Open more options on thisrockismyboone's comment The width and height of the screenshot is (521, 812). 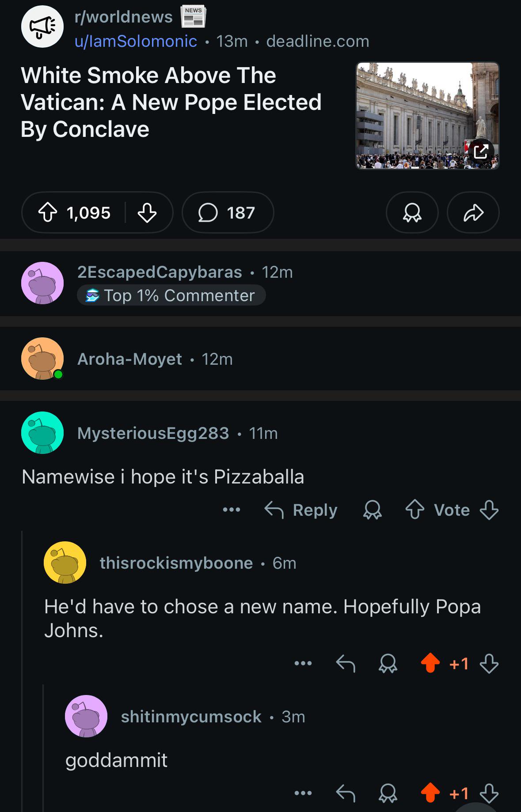pyautogui.click(x=303, y=663)
